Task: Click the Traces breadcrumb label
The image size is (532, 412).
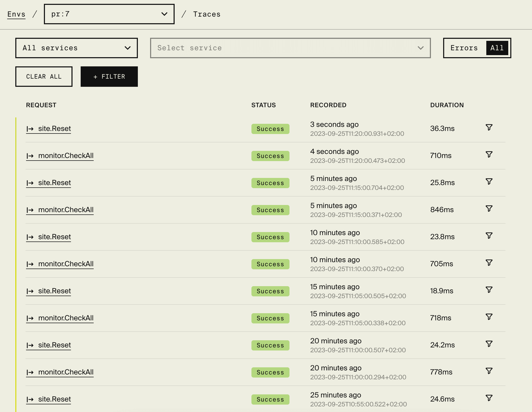Action: (207, 14)
